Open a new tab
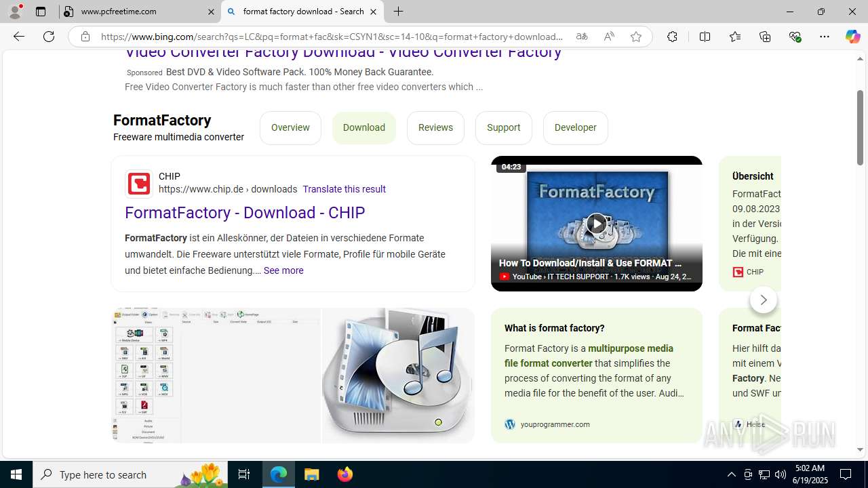Screen dimensions: 868x488 [x=399, y=12]
